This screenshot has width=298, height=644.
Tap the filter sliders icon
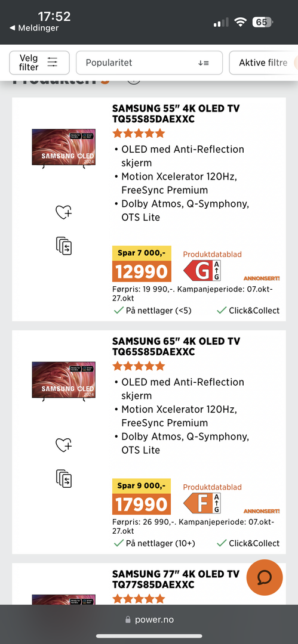click(x=53, y=63)
